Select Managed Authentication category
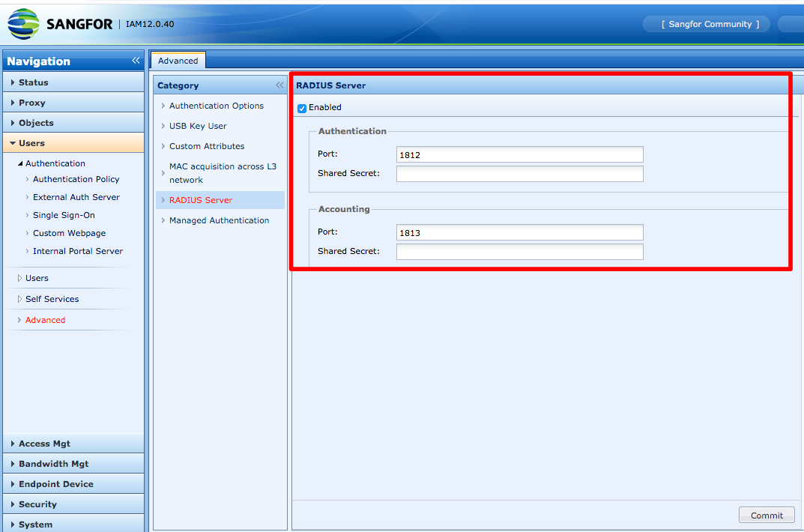This screenshot has width=804, height=532. coord(219,220)
